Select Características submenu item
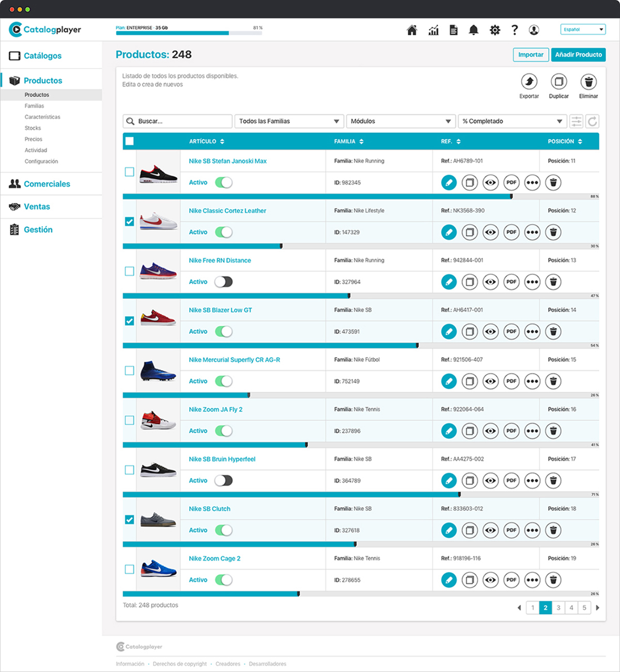The width and height of the screenshot is (620, 672). 42,117
